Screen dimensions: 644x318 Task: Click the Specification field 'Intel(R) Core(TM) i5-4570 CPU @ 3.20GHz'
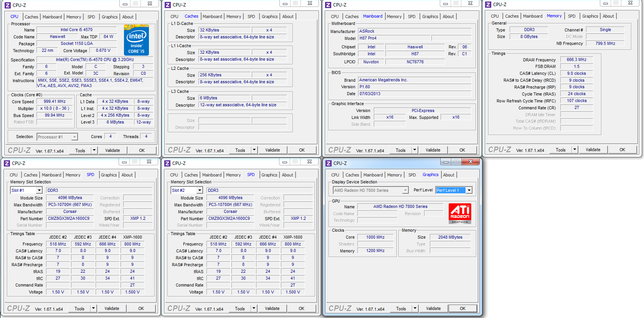pos(95,60)
